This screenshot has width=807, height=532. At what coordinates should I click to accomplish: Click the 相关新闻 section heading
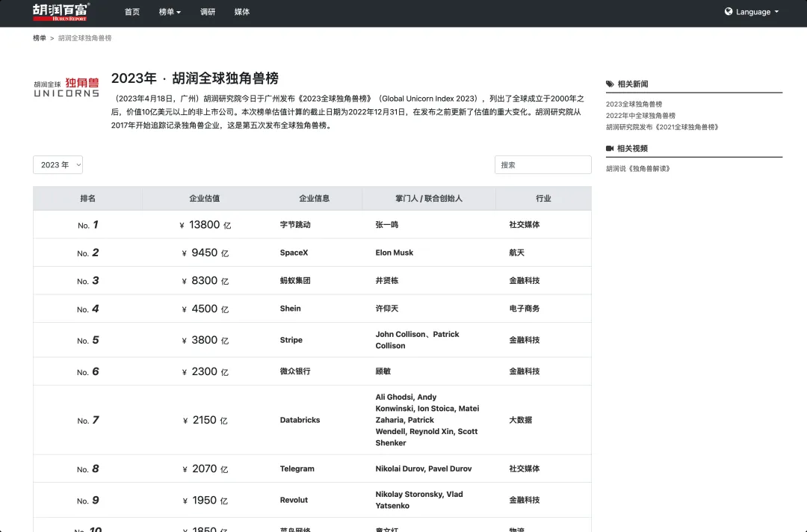tap(633, 84)
